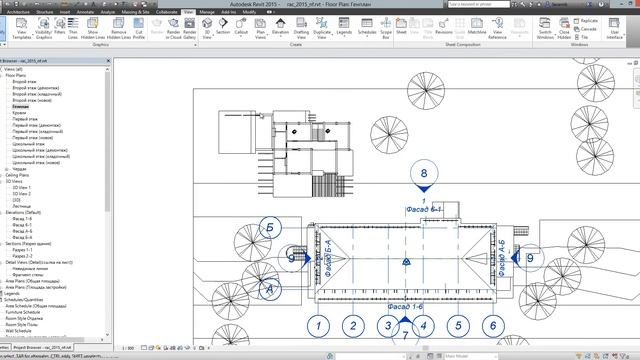Switch to the Manage ribbon tab

point(207,12)
